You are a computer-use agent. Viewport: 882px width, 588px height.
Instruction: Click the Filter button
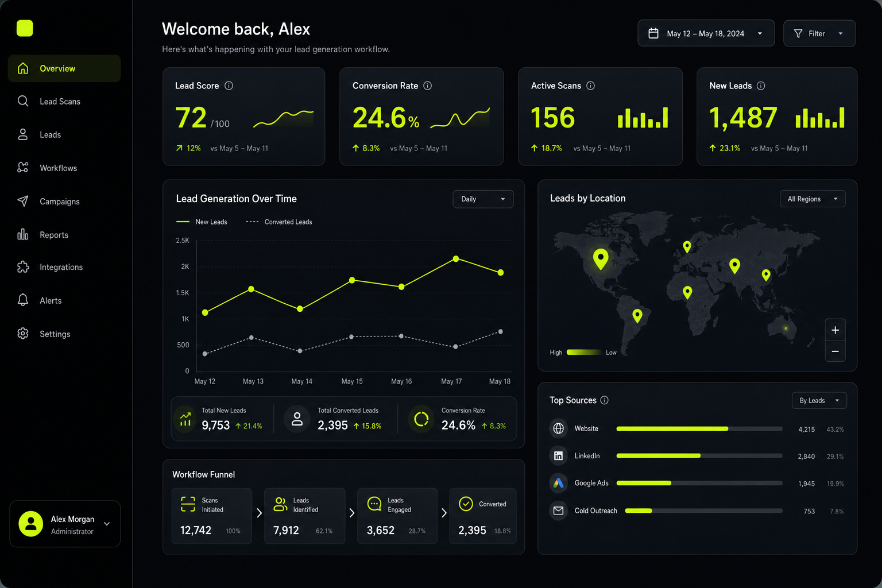coord(819,33)
